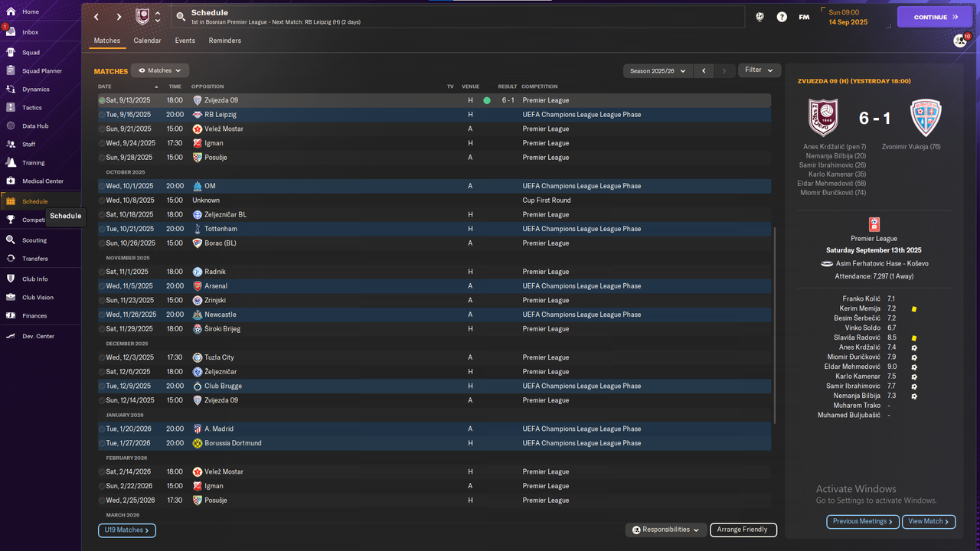The width and height of the screenshot is (980, 551).
Task: Open the staff notifications icon with badge 10
Action: pos(960,41)
